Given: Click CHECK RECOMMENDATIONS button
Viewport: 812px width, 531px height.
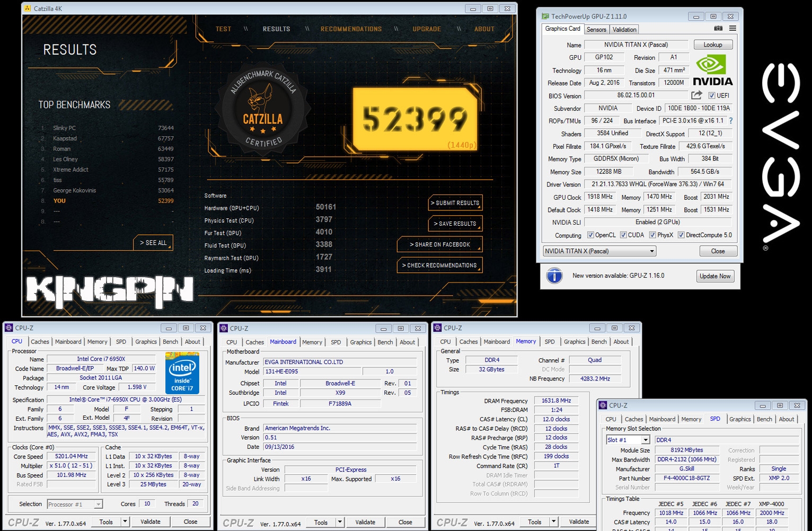Looking at the screenshot, I should [x=439, y=265].
